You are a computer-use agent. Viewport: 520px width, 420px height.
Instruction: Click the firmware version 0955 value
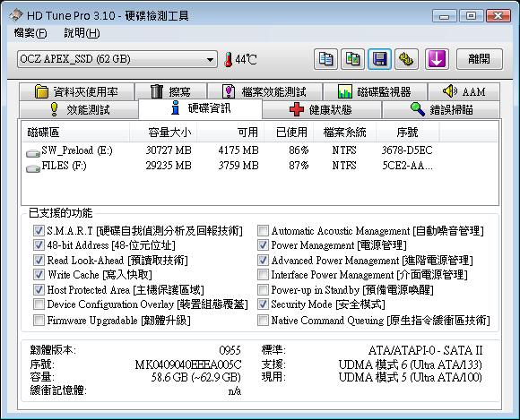[x=230, y=350]
